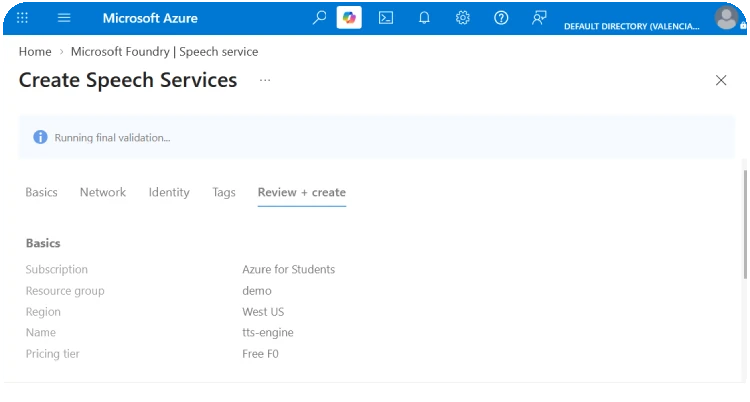
Task: Click the Running final validation message
Action: pyautogui.click(x=112, y=138)
